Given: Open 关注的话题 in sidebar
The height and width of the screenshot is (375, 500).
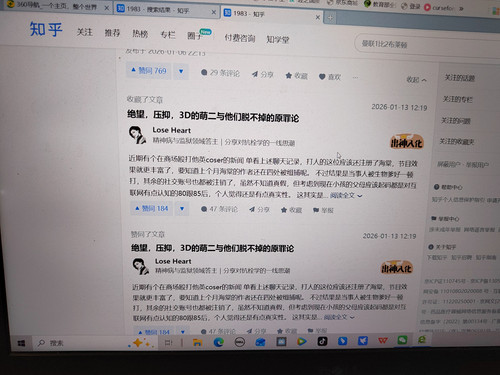Looking at the screenshot, I should click(460, 78).
